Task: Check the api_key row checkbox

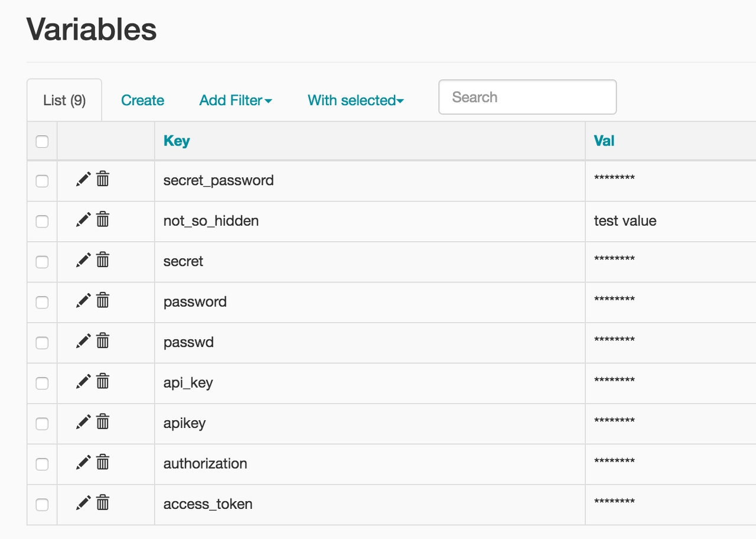Action: [x=42, y=383]
